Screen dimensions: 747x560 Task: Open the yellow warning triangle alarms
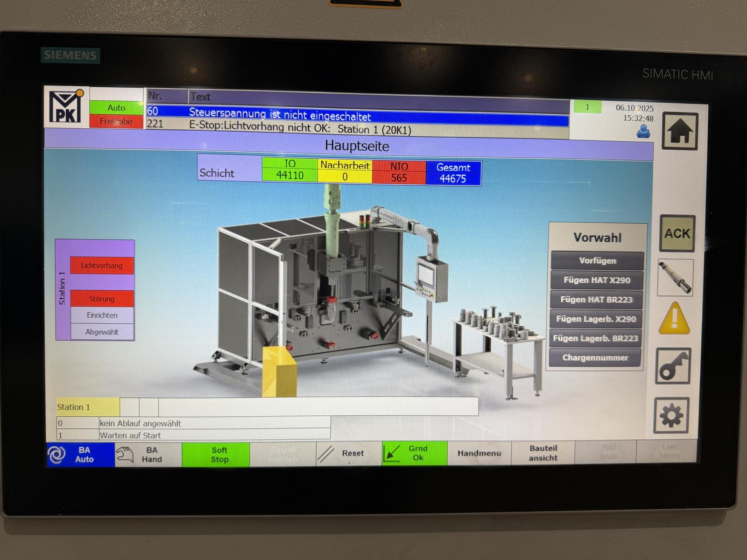pos(674,319)
